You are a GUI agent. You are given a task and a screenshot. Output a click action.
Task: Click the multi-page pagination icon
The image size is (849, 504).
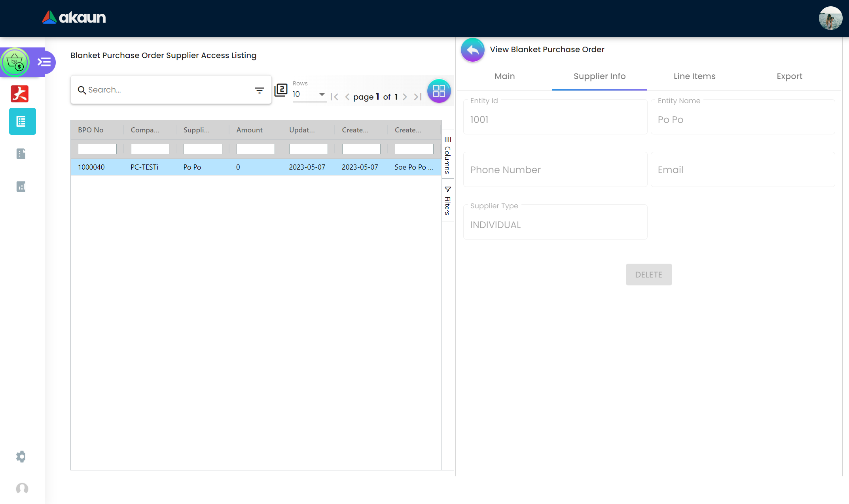281,90
